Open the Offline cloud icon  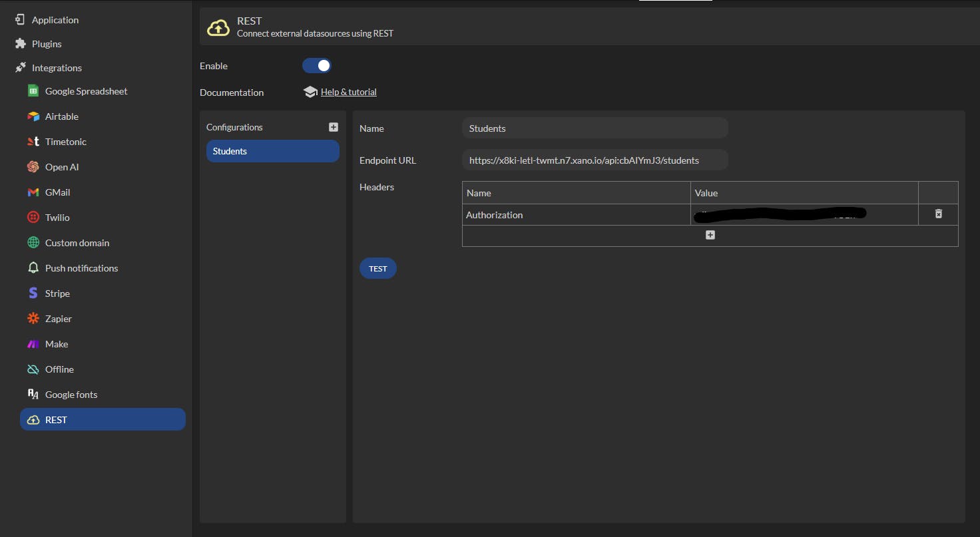[x=33, y=369]
